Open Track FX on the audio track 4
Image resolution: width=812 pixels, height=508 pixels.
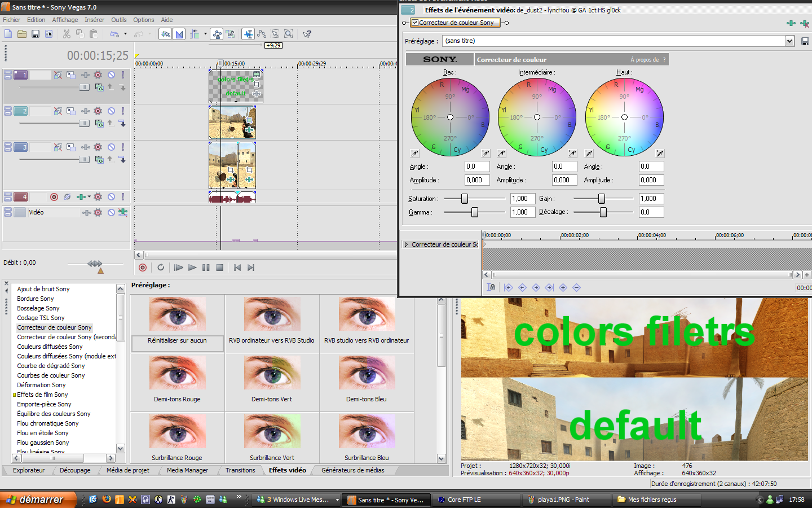click(81, 197)
